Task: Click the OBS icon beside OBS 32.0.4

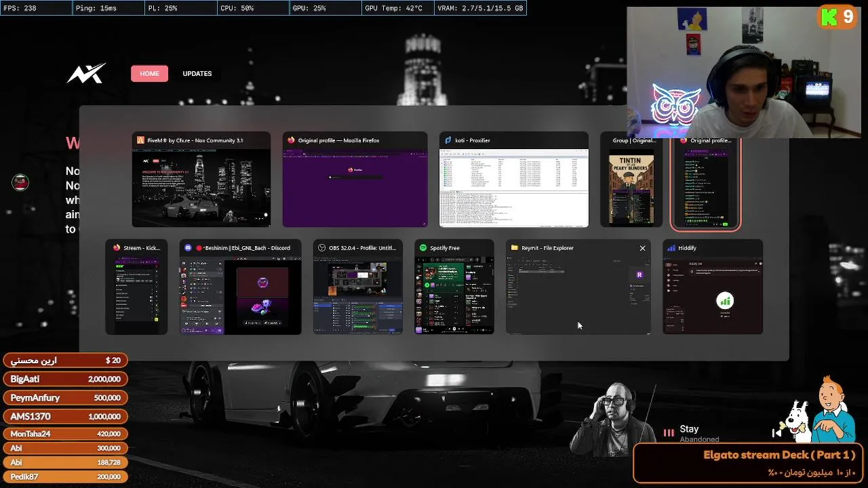Action: coord(322,248)
